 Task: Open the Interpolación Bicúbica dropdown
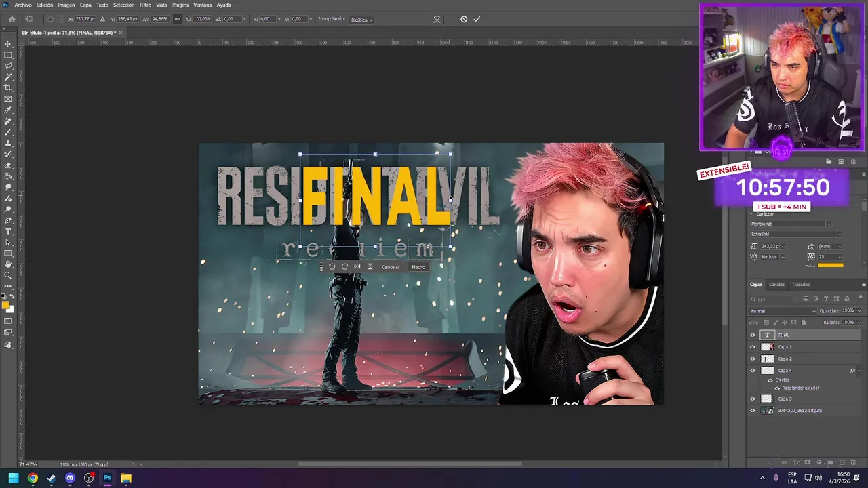[x=362, y=20]
